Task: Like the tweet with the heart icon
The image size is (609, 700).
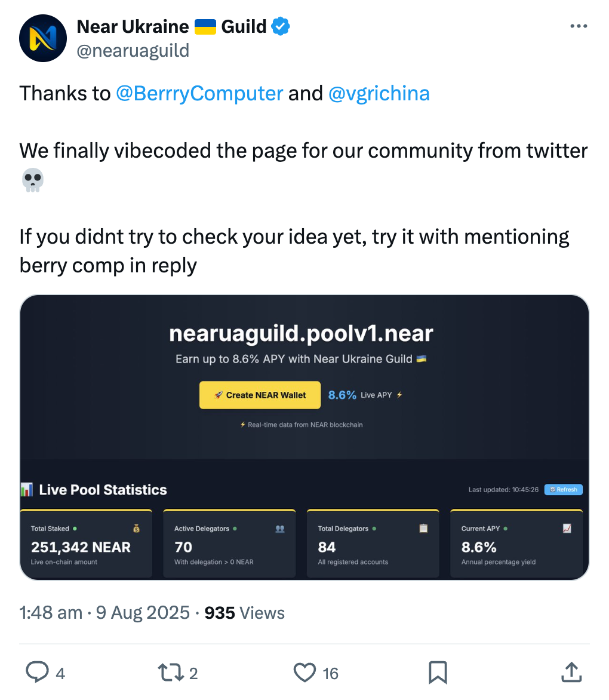Action: coord(304,673)
